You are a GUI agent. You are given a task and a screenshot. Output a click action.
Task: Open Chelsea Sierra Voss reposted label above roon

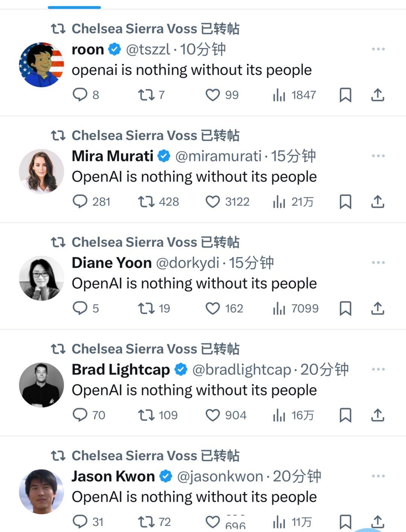tap(145, 29)
